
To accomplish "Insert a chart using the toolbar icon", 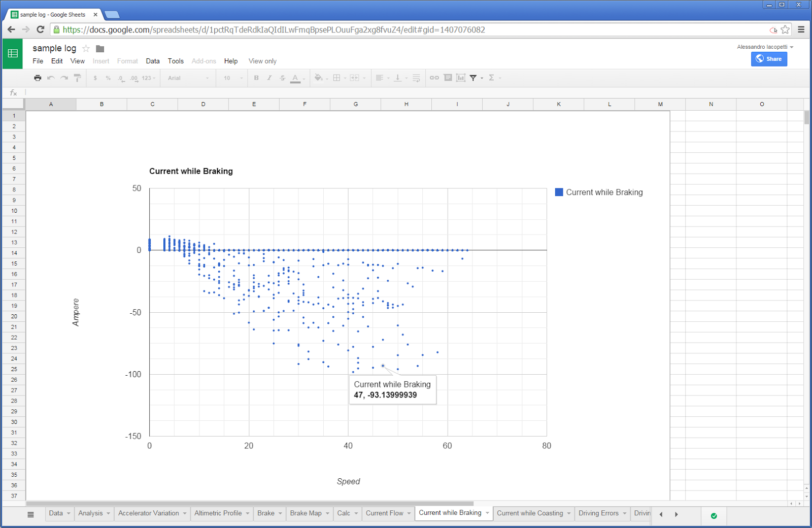I will tap(461, 78).
